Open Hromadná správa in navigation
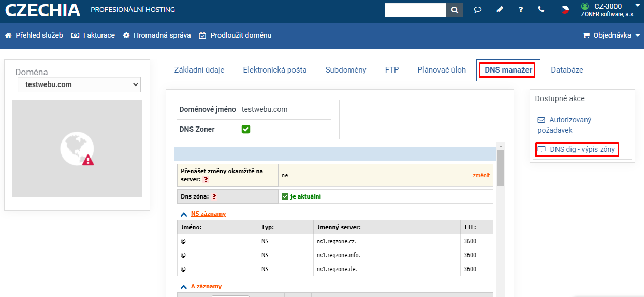The height and width of the screenshot is (297, 644). 157,36
